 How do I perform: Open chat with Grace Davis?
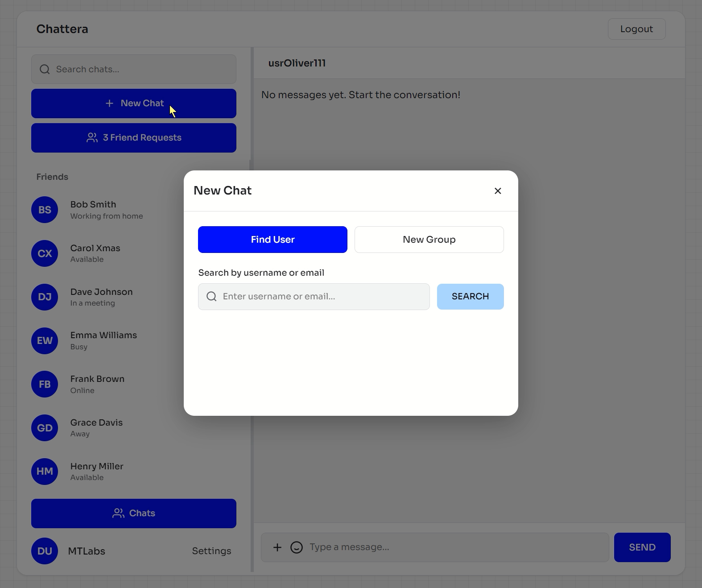tap(134, 428)
